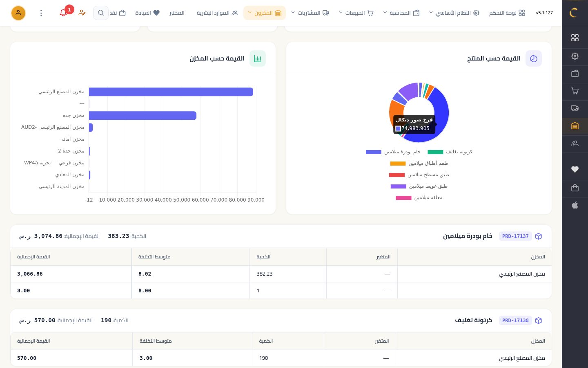The width and height of the screenshot is (588, 368).
Task: Open the sales cart icon in sidebar
Action: point(575,91)
